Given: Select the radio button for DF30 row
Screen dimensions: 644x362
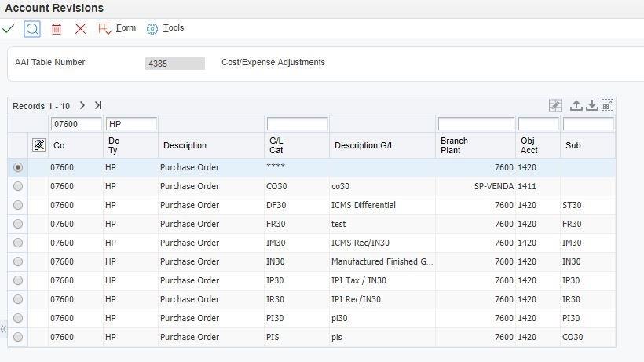Looking at the screenshot, I should [x=18, y=205].
